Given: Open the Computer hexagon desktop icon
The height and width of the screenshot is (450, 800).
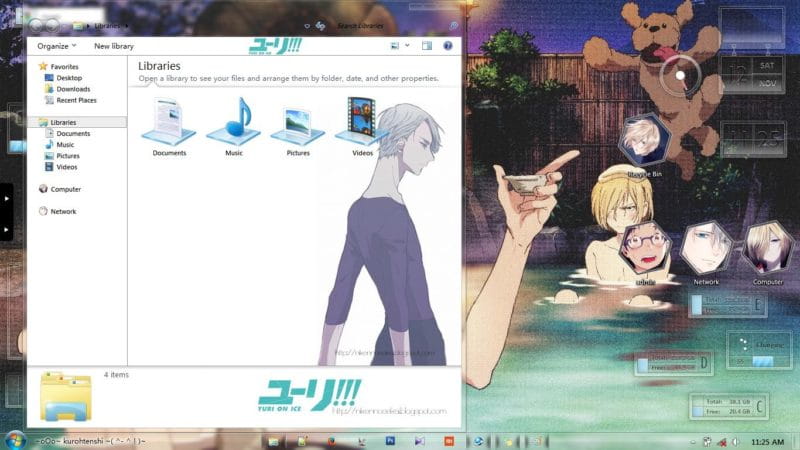Looking at the screenshot, I should pos(767,250).
